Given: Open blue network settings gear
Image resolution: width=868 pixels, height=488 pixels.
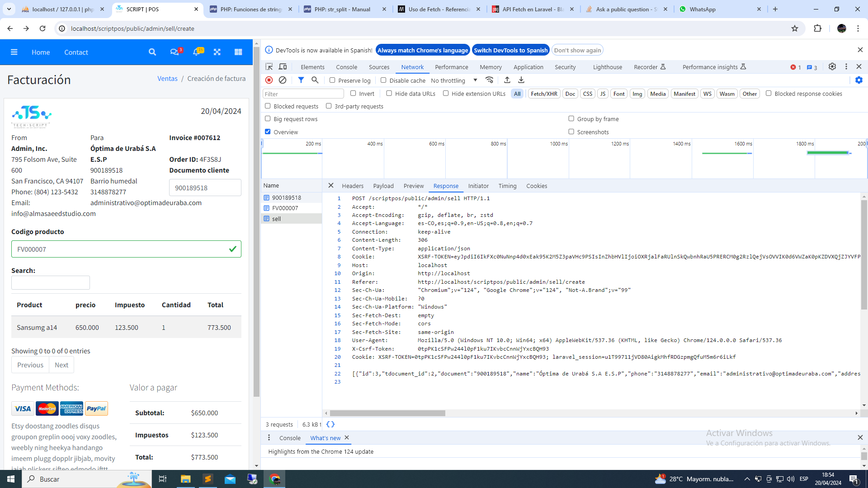Looking at the screenshot, I should tap(859, 80).
